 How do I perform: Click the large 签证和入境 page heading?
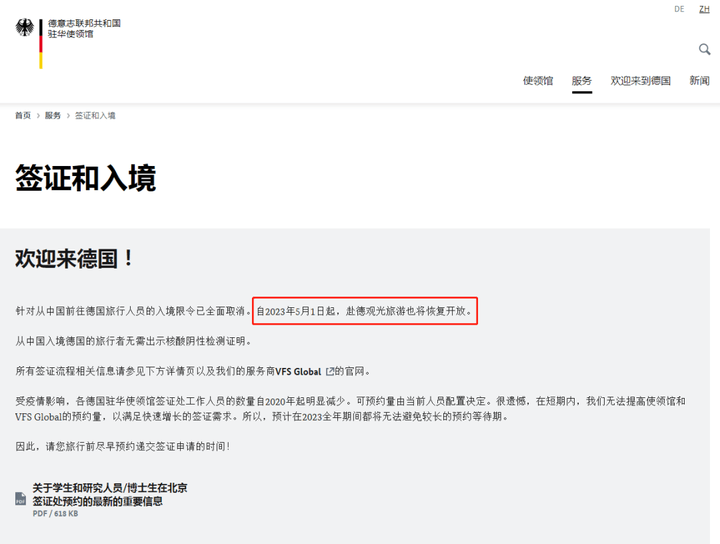coord(85,178)
